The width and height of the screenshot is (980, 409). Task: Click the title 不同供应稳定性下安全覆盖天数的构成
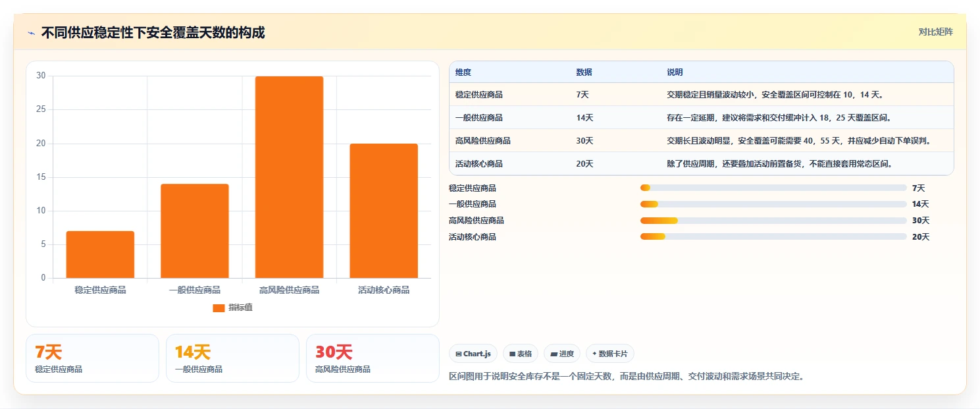(x=153, y=32)
